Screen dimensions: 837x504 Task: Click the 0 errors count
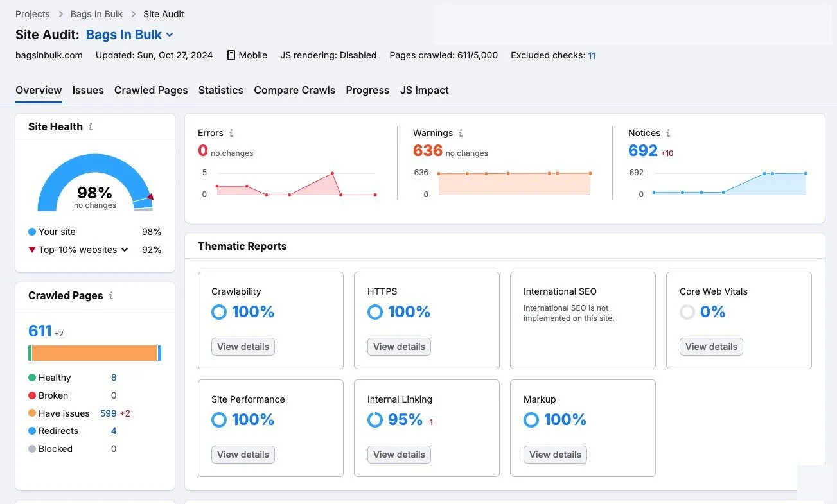pos(203,150)
